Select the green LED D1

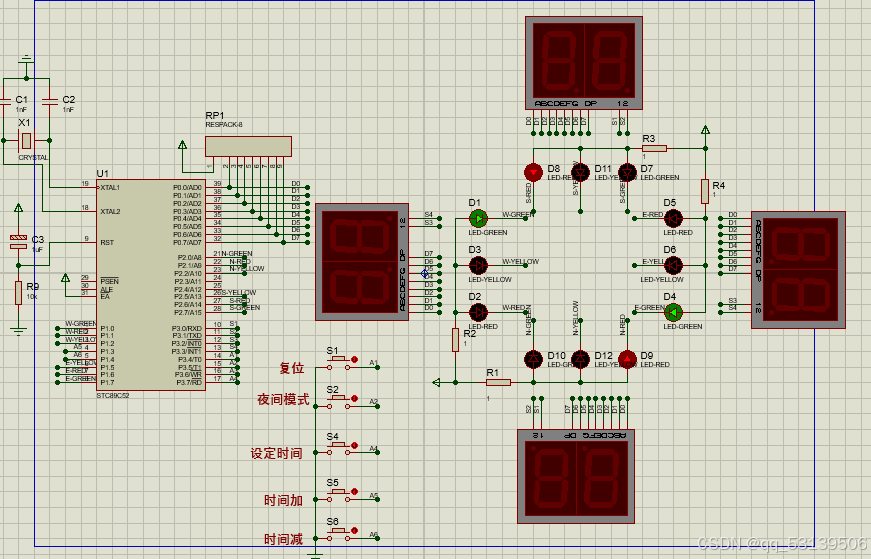coord(478,218)
